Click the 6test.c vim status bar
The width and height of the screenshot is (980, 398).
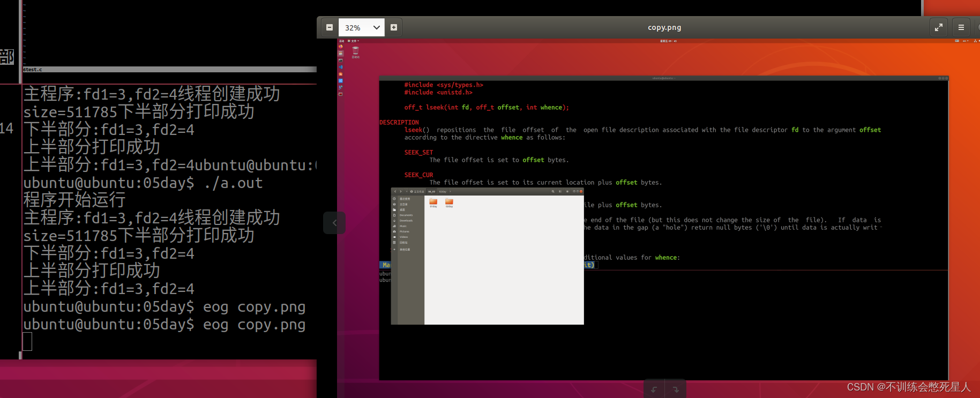pyautogui.click(x=169, y=70)
